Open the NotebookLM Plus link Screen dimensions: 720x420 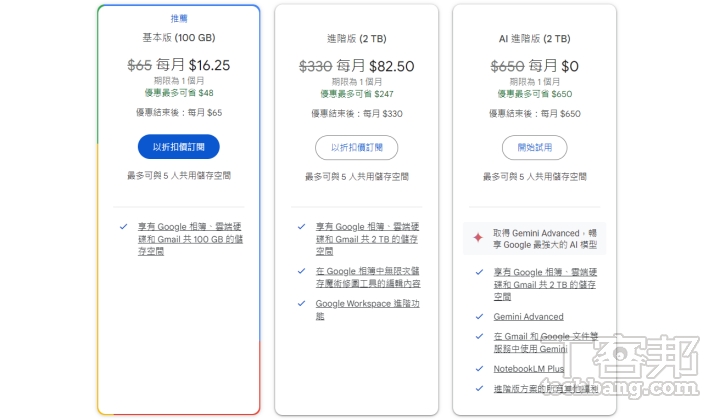(529, 369)
